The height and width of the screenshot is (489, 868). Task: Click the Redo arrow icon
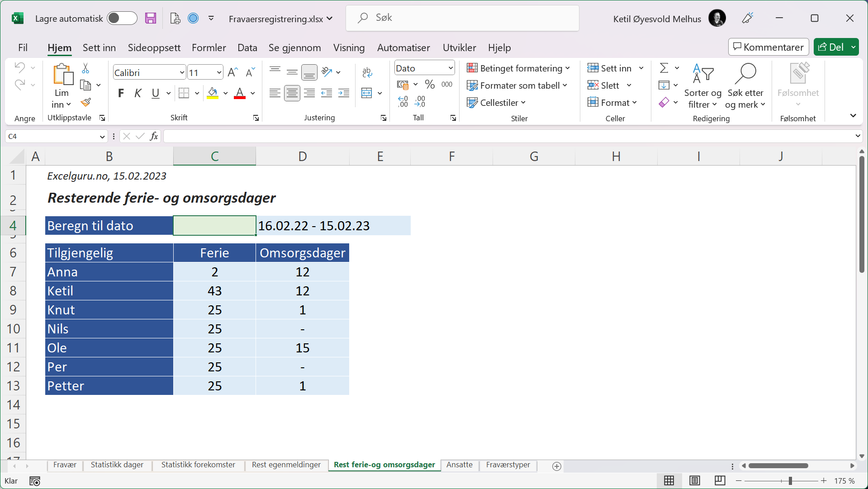click(x=19, y=85)
